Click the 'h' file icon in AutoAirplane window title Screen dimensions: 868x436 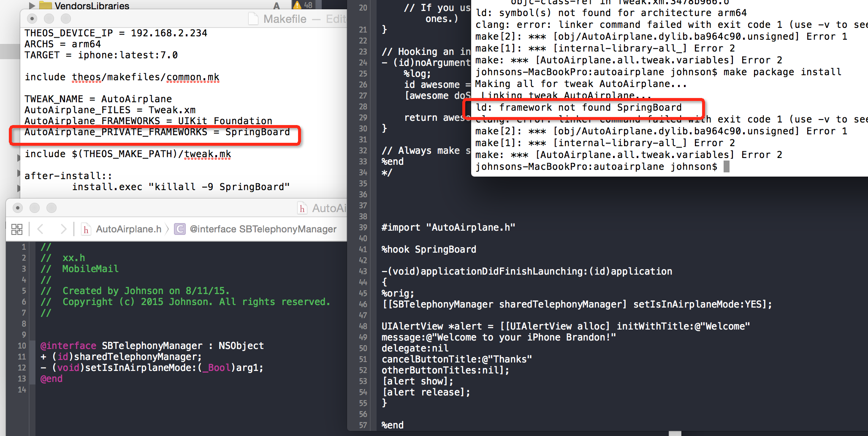click(x=302, y=208)
